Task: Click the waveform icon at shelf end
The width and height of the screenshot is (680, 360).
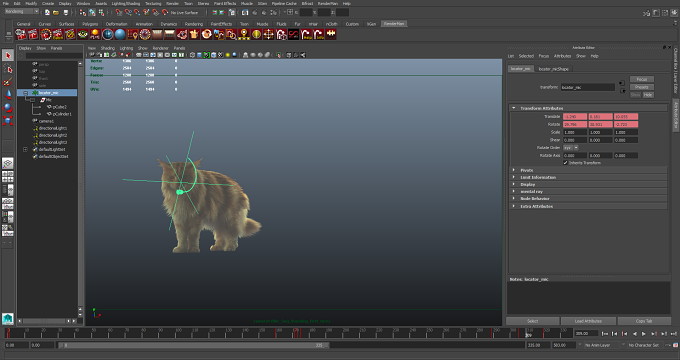Action: coord(331,34)
